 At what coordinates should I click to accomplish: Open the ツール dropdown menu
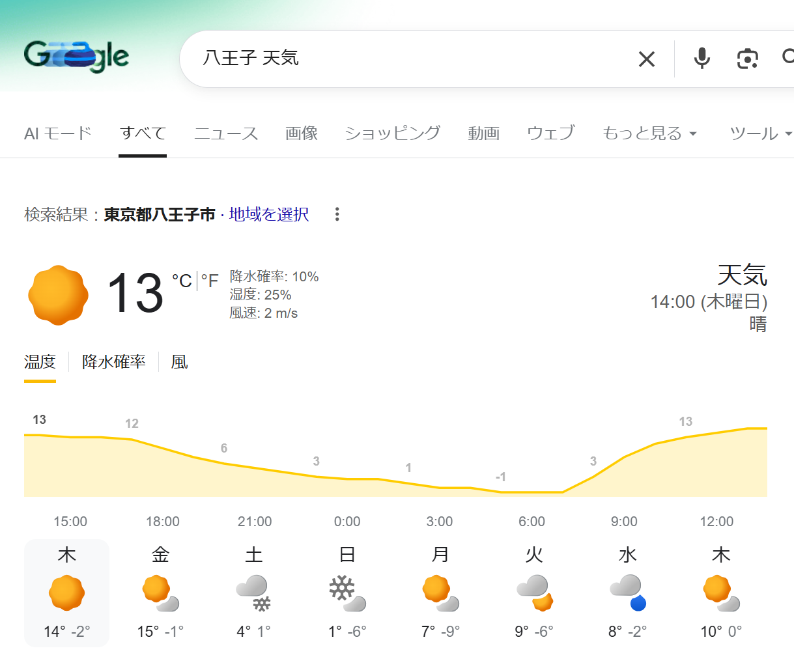pyautogui.click(x=760, y=133)
